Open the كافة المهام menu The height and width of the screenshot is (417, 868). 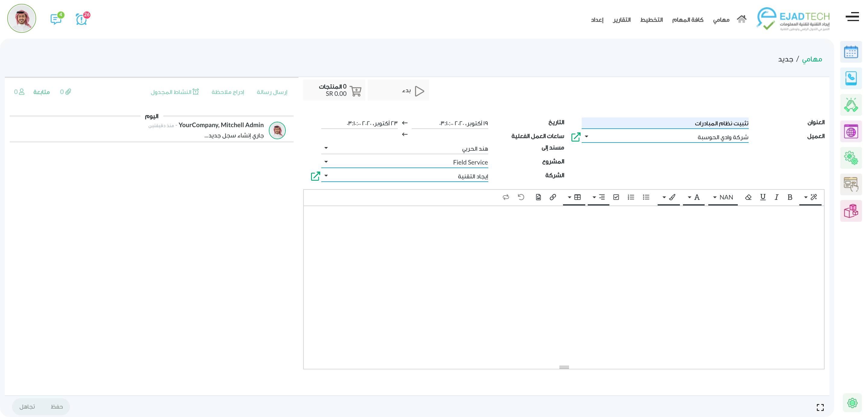pos(687,20)
